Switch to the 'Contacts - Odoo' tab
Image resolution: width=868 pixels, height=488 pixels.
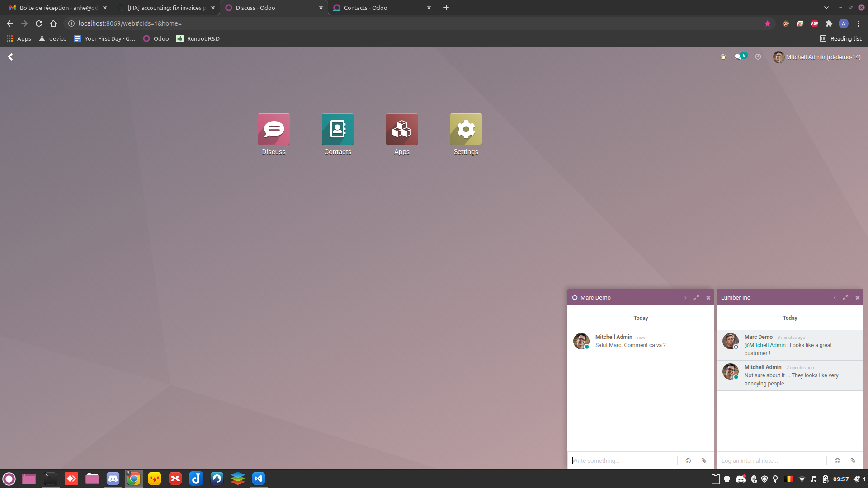[x=382, y=8]
